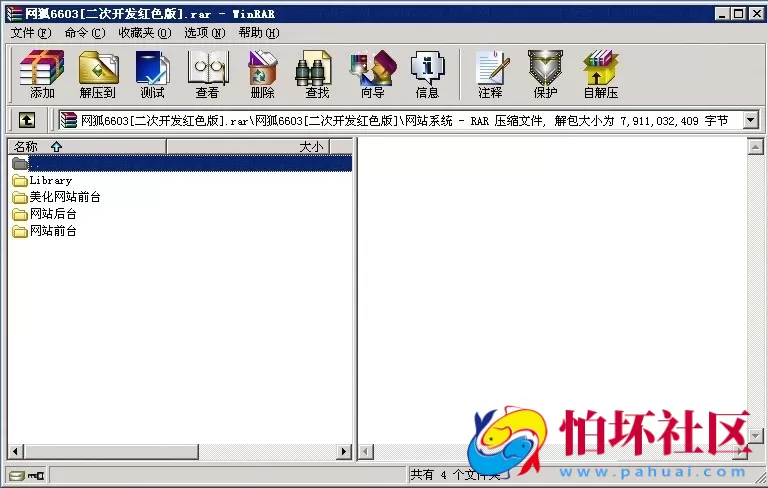Click the 保护 (Protect) archive icon

[545, 74]
